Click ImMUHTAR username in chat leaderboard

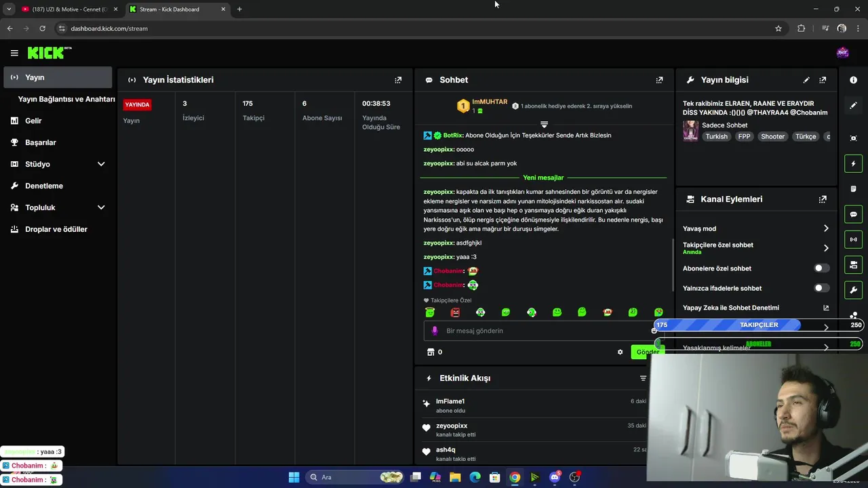[490, 102]
